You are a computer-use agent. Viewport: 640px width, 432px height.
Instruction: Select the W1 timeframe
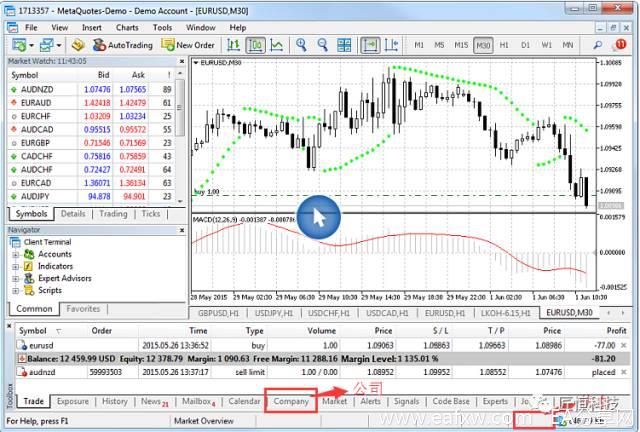(547, 45)
